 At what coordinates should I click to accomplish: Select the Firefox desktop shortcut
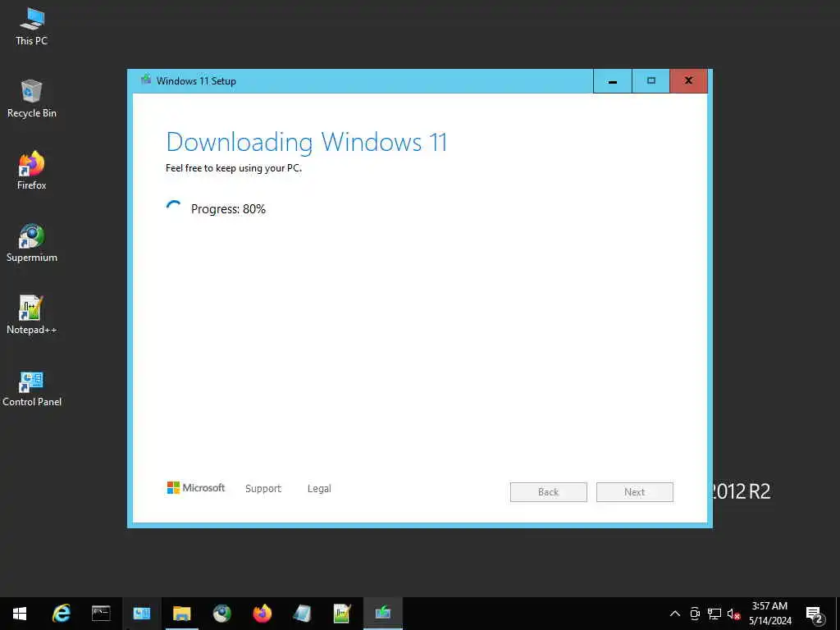click(x=32, y=171)
